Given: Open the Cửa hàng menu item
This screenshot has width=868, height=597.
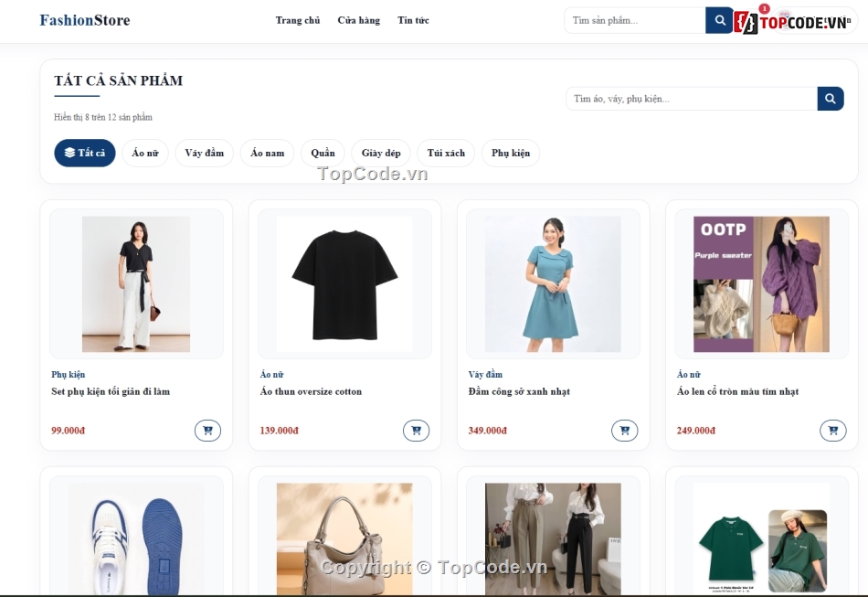Looking at the screenshot, I should (x=359, y=20).
